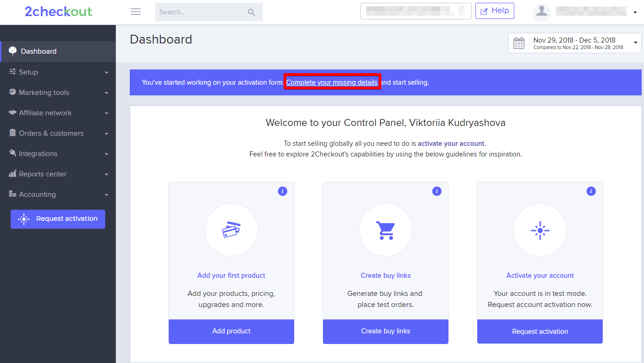
Task: Expand the Setup menu arrow
Action: [107, 73]
